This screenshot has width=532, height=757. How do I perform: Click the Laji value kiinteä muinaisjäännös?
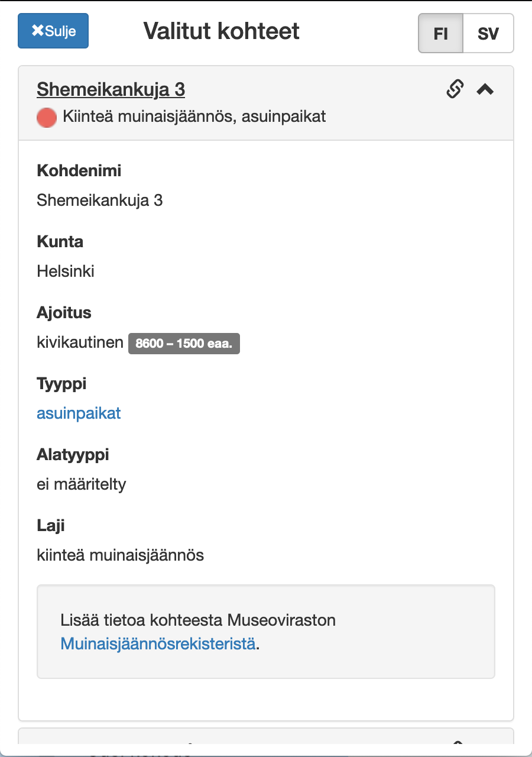point(120,555)
